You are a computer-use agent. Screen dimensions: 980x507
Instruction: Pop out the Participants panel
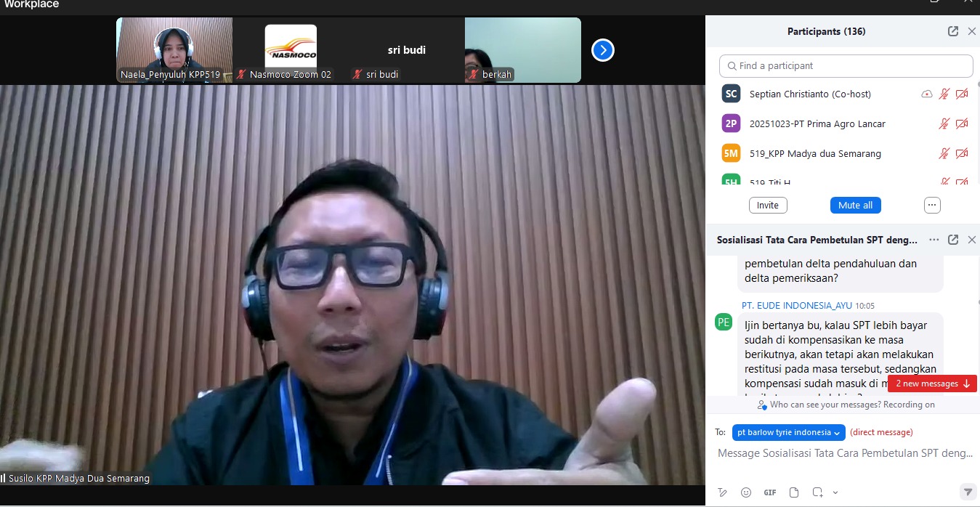point(953,31)
